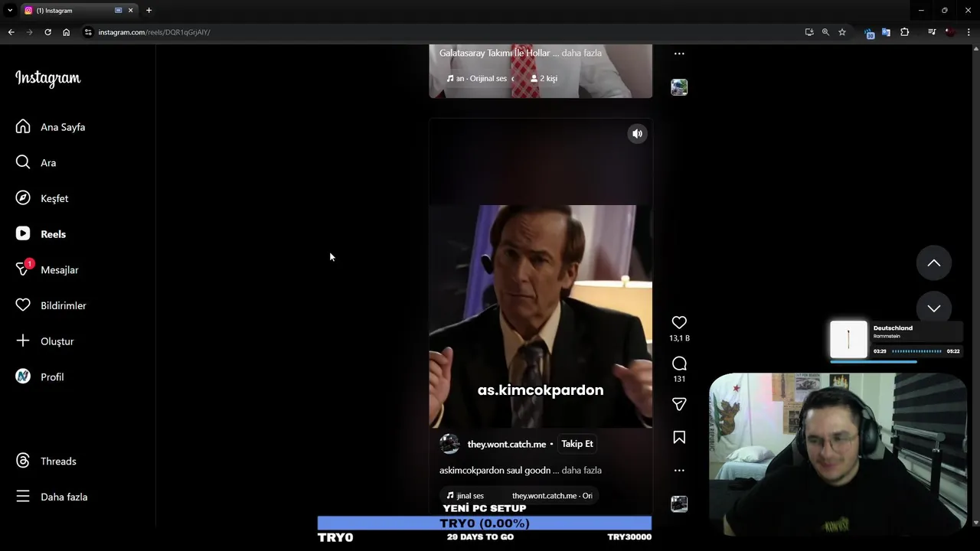Like the Saul Goodman reel

679,322
